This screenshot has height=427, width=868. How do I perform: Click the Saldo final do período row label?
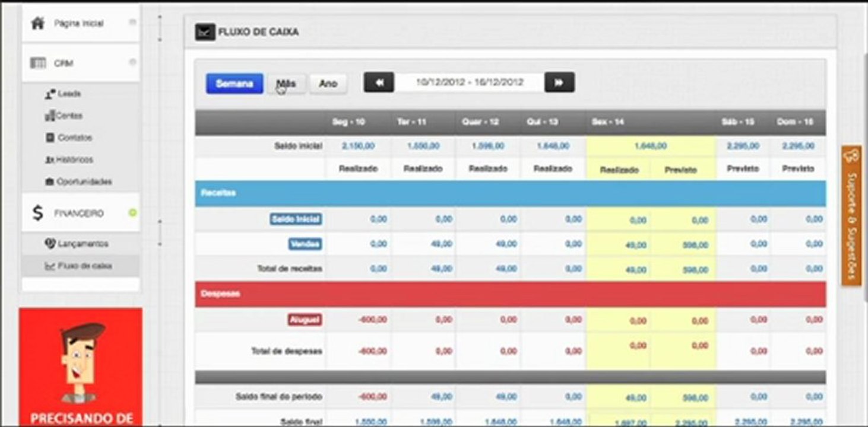pyautogui.click(x=279, y=396)
